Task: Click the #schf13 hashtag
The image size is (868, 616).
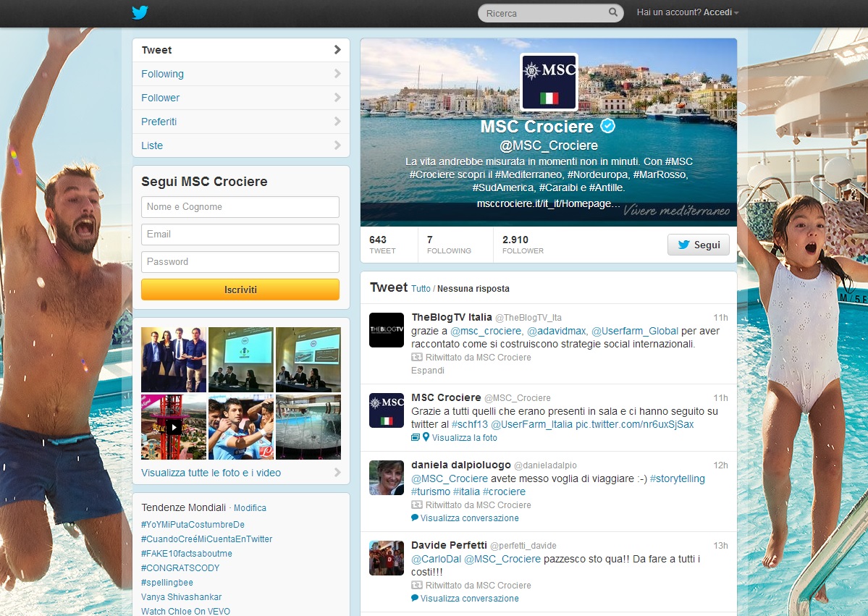Action: pos(469,424)
